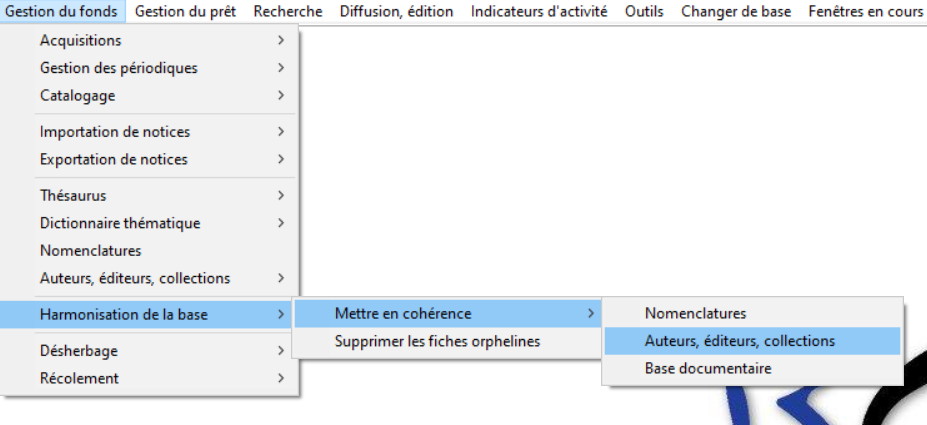Expand the Thésaurus submenu arrow

pos(281,195)
